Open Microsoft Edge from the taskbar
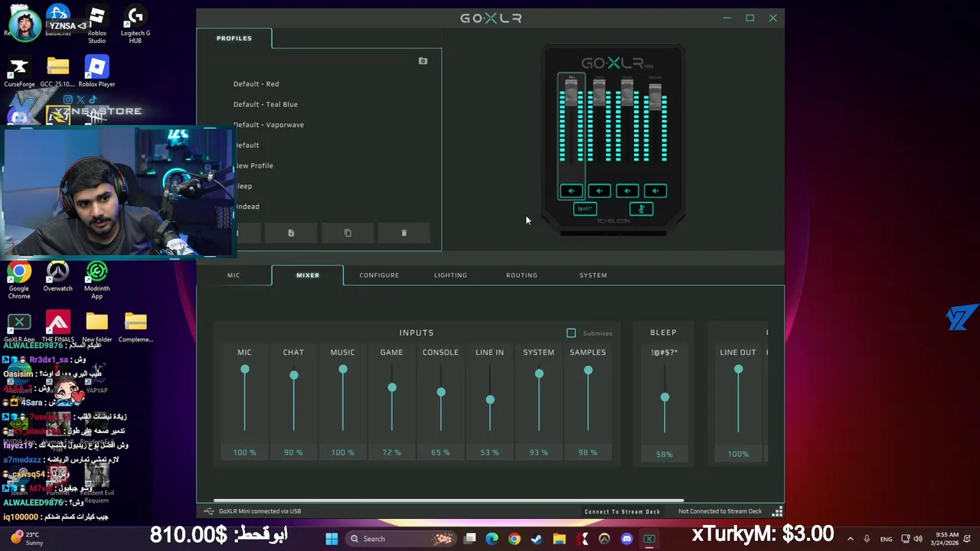The width and height of the screenshot is (980, 551). [492, 539]
